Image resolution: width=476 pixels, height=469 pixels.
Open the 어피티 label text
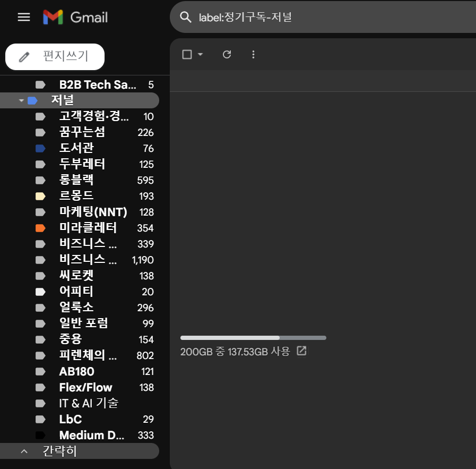76,291
